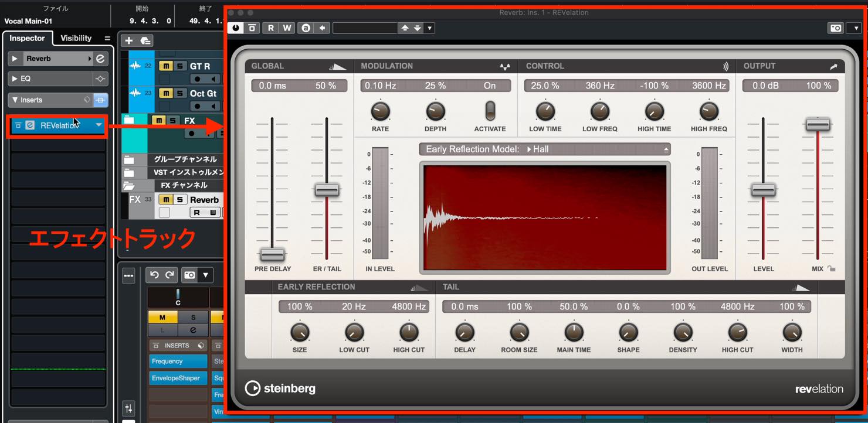Click the TAIL section ramp icon
868x423 pixels.
point(801,288)
